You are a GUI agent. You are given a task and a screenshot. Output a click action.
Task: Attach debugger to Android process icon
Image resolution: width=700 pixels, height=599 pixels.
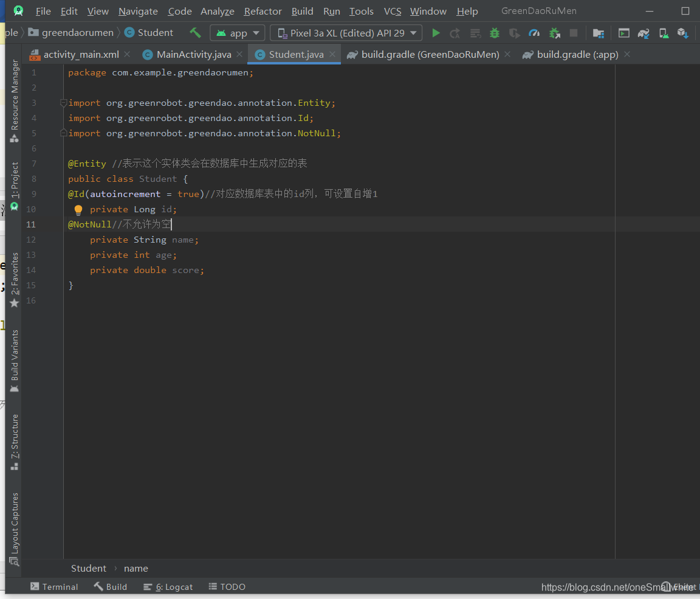click(554, 33)
